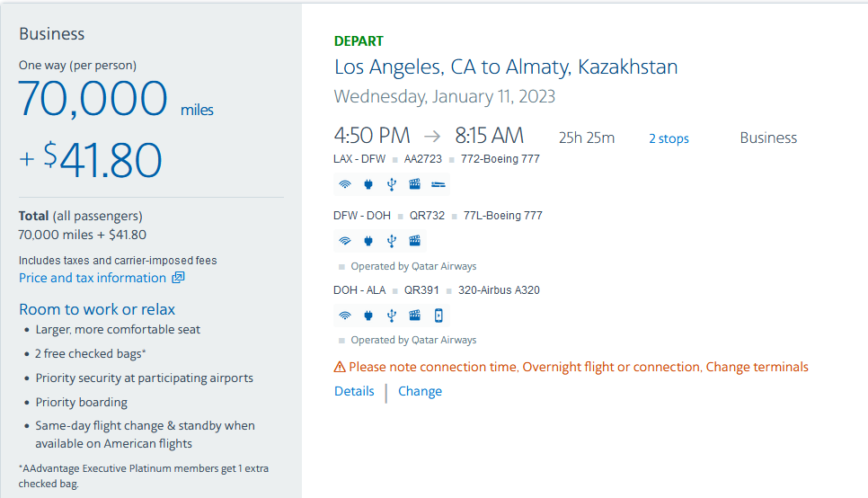This screenshot has height=498, width=868.
Task: Click flight number 'AA2723'
Action: (423, 159)
